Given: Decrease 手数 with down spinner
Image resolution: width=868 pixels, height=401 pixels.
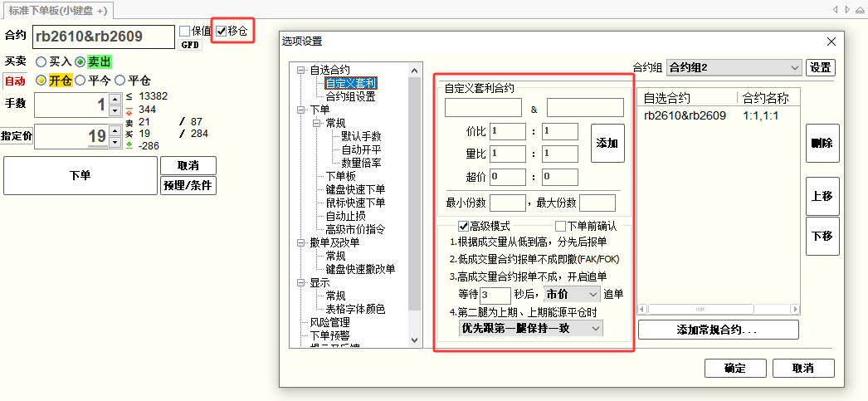Looking at the screenshot, I should point(115,110).
